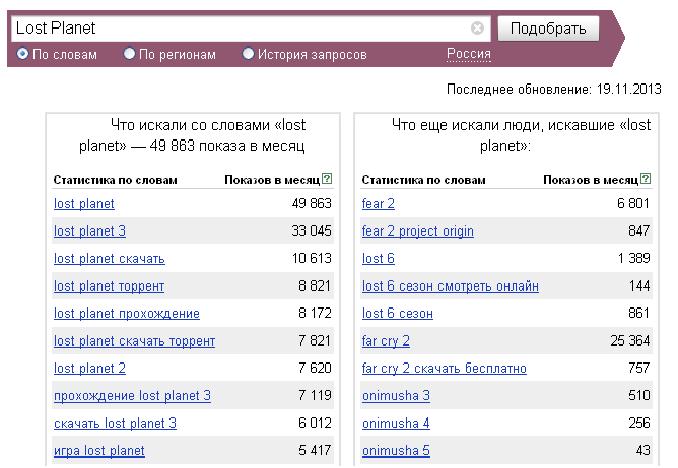Click the 33 045 impressions value
The height and width of the screenshot is (468, 678).
point(312,231)
